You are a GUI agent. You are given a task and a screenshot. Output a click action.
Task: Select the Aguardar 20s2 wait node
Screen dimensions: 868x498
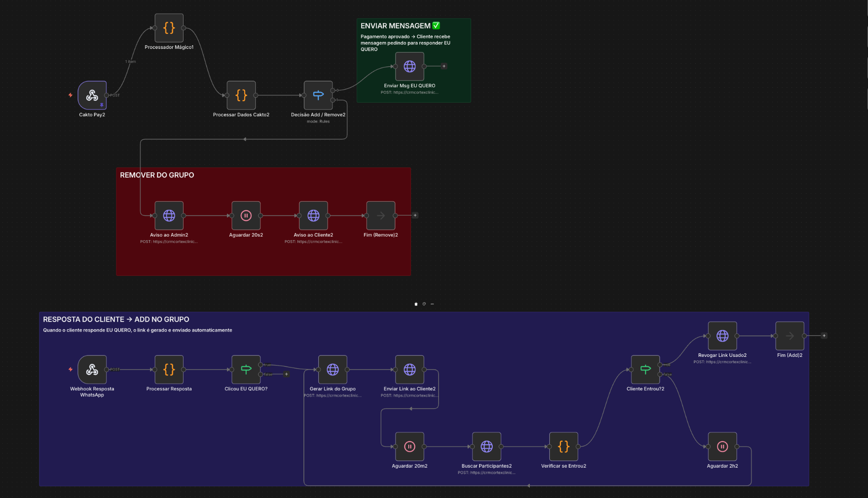246,216
